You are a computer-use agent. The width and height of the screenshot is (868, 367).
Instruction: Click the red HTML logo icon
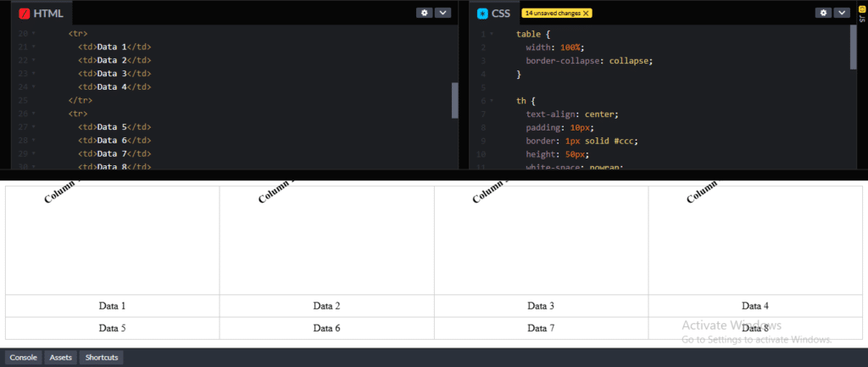25,14
